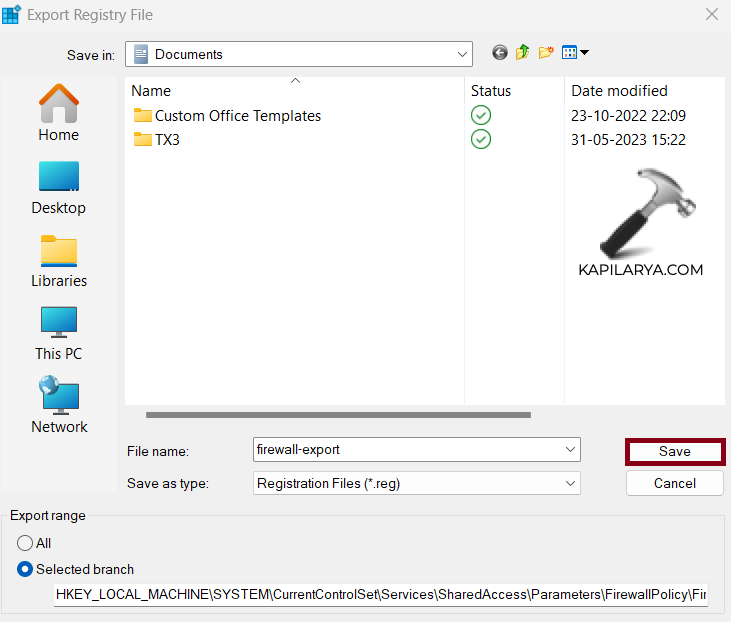Open Libraries in the places sidebar
The height and width of the screenshot is (622, 731).
[59, 261]
